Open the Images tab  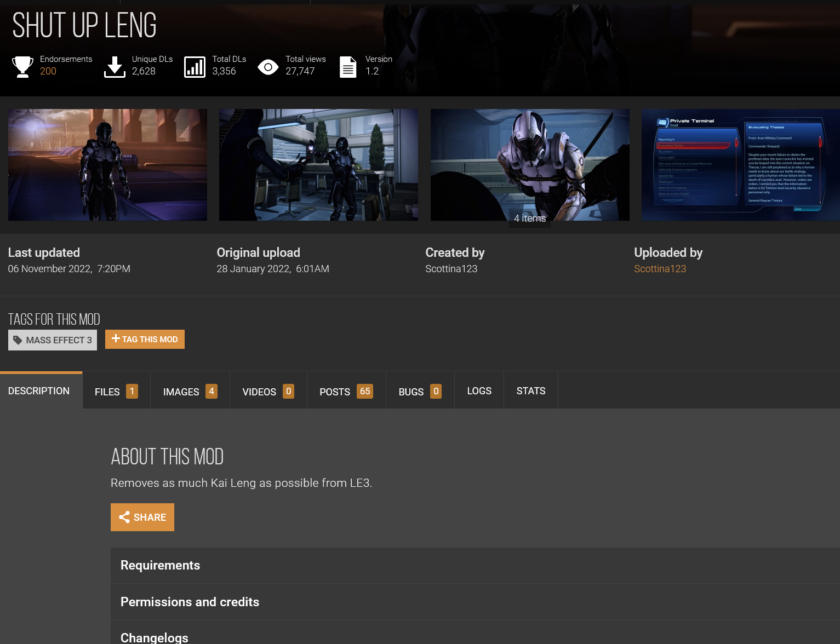pos(190,391)
